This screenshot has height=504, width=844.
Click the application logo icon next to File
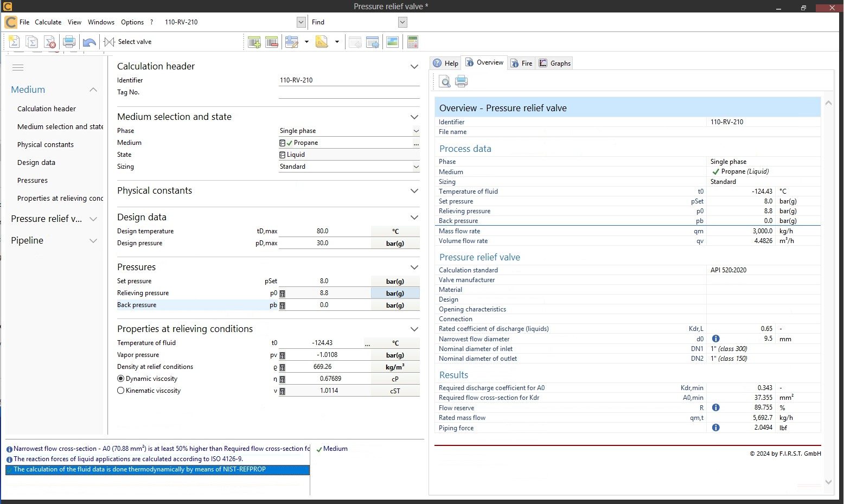coord(10,22)
